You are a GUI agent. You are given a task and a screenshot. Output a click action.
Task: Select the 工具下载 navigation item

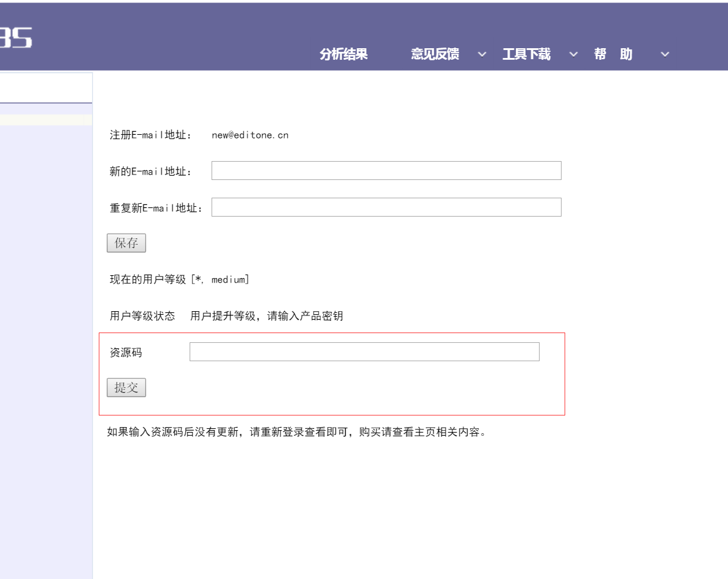(526, 54)
